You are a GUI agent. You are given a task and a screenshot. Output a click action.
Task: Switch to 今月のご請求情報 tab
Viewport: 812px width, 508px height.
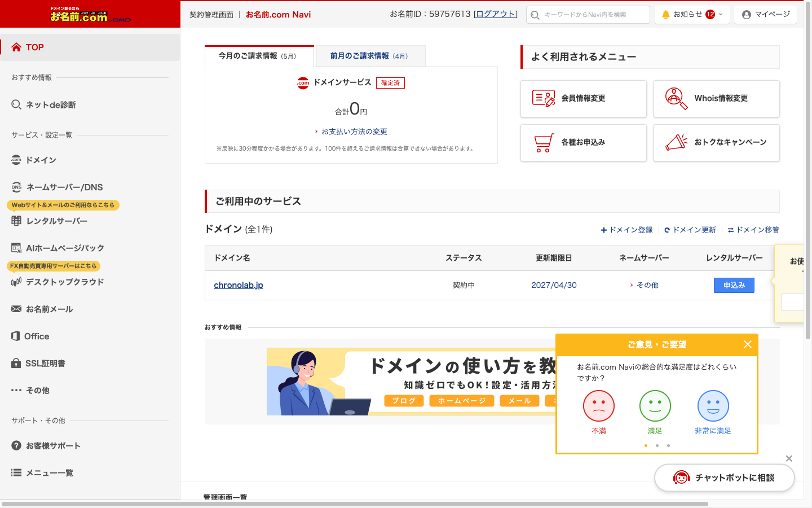pos(259,56)
